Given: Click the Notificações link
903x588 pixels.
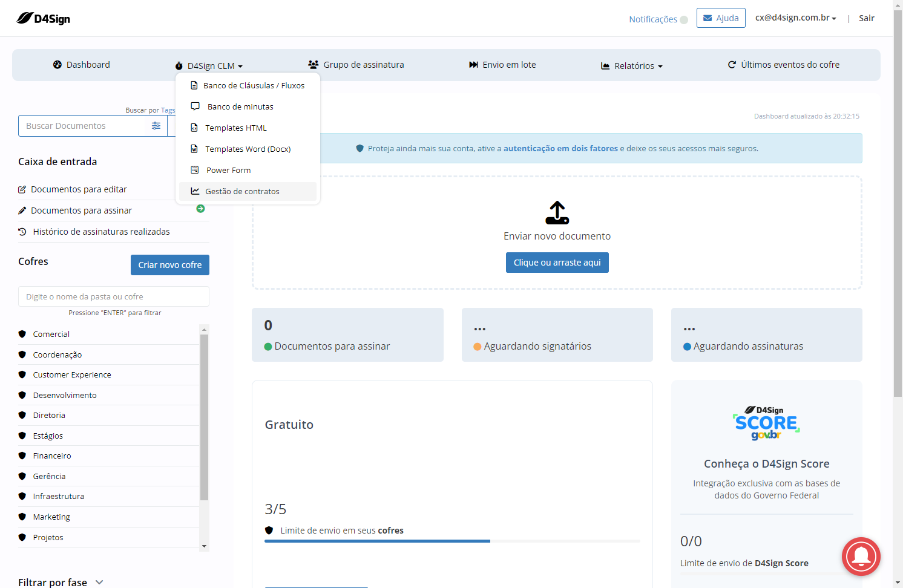Looking at the screenshot, I should coord(653,19).
